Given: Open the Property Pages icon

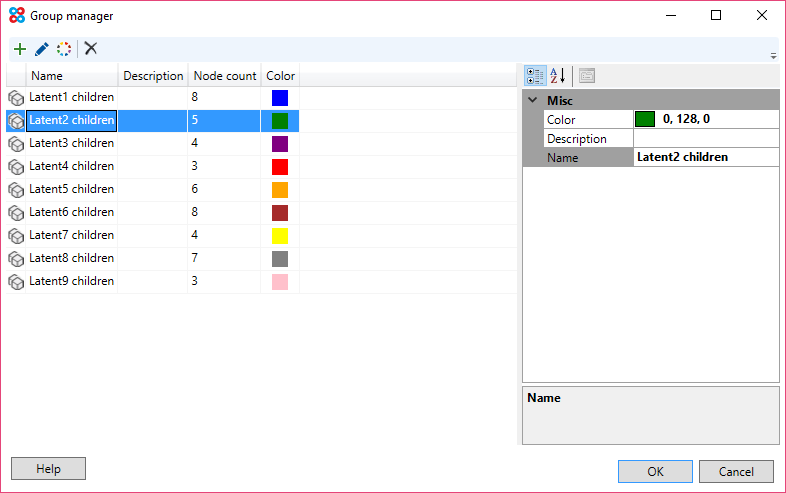Looking at the screenshot, I should (587, 76).
